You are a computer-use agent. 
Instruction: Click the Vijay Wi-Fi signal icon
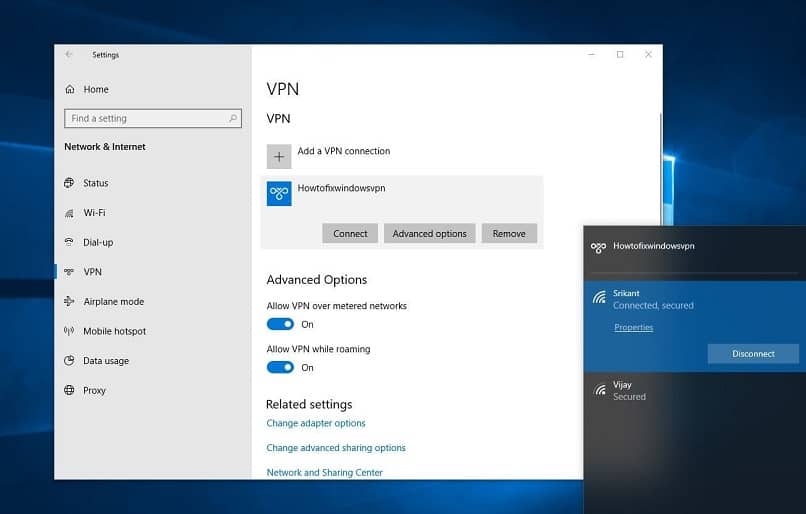(599, 389)
